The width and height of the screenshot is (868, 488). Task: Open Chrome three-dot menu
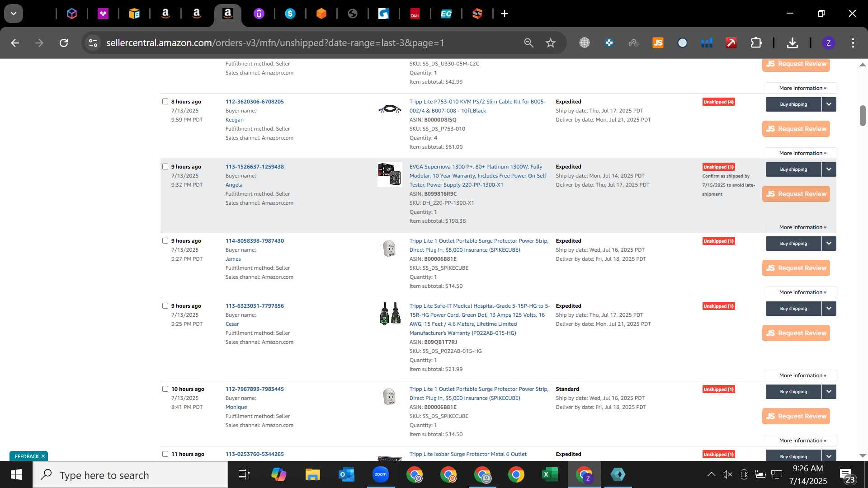(x=853, y=43)
